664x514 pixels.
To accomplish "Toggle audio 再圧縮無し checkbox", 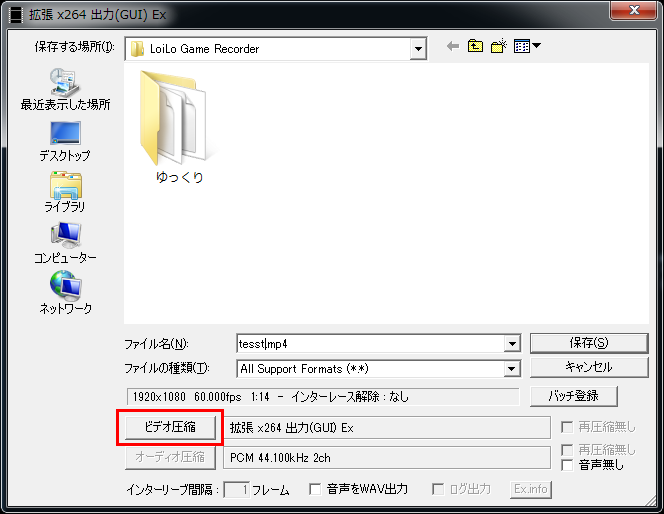I will point(567,450).
